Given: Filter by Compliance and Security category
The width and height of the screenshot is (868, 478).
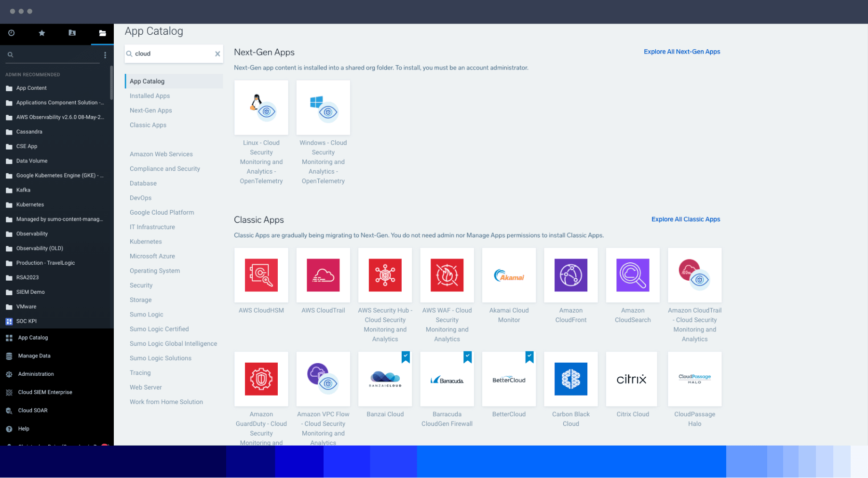Looking at the screenshot, I should pyautogui.click(x=165, y=169).
